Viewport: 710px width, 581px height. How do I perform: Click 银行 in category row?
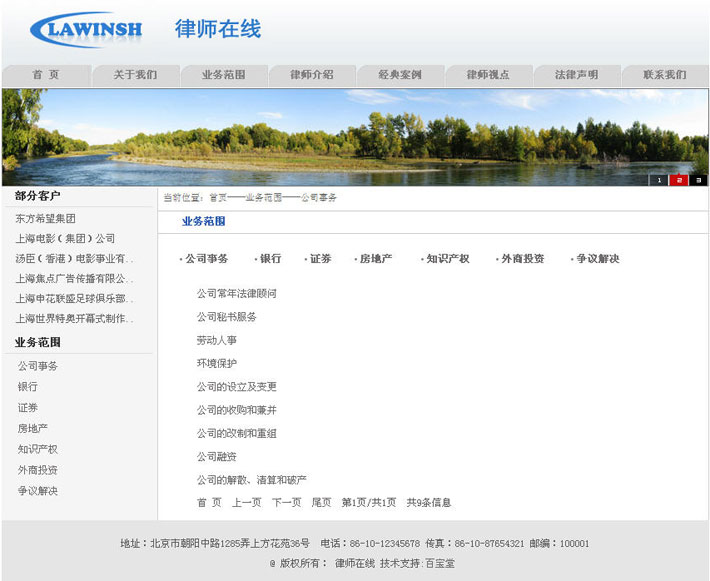(x=271, y=259)
